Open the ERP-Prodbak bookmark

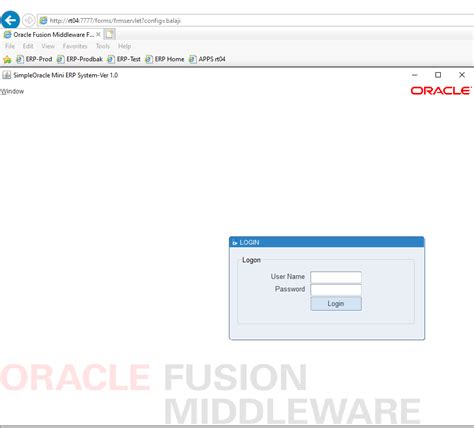point(80,59)
